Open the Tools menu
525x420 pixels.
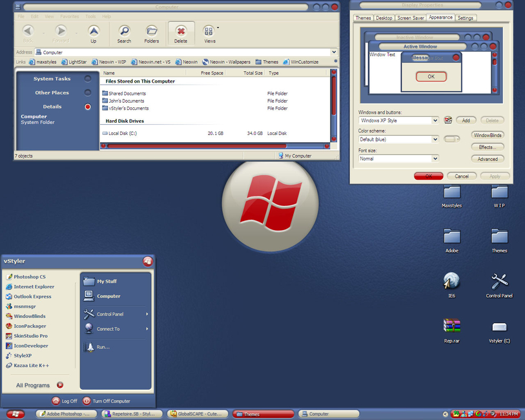coord(90,16)
